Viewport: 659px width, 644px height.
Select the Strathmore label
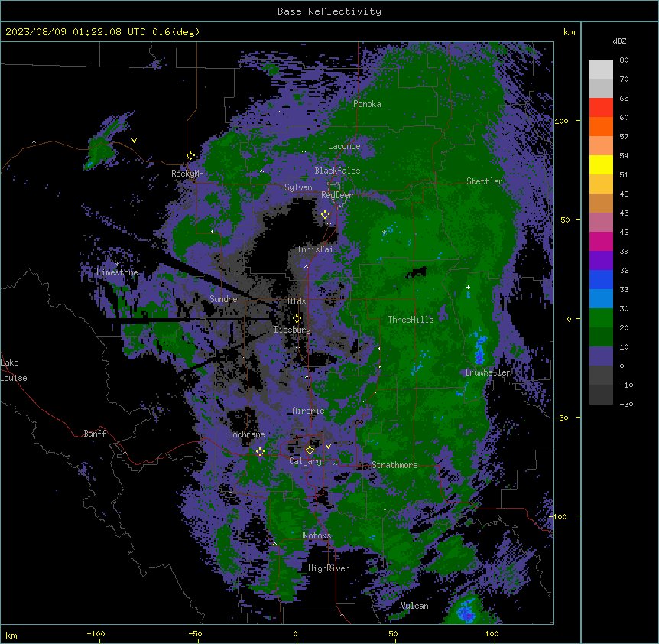pyautogui.click(x=394, y=465)
